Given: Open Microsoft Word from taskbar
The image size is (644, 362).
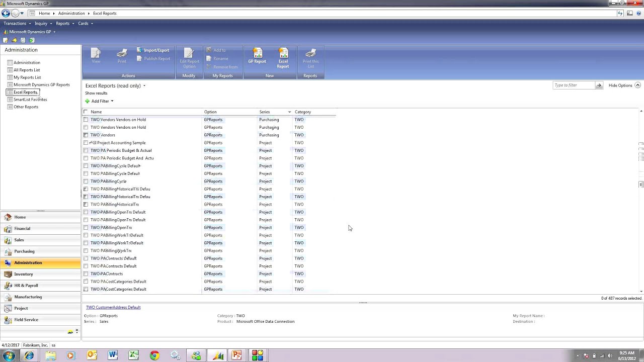Looking at the screenshot, I should [113, 355].
